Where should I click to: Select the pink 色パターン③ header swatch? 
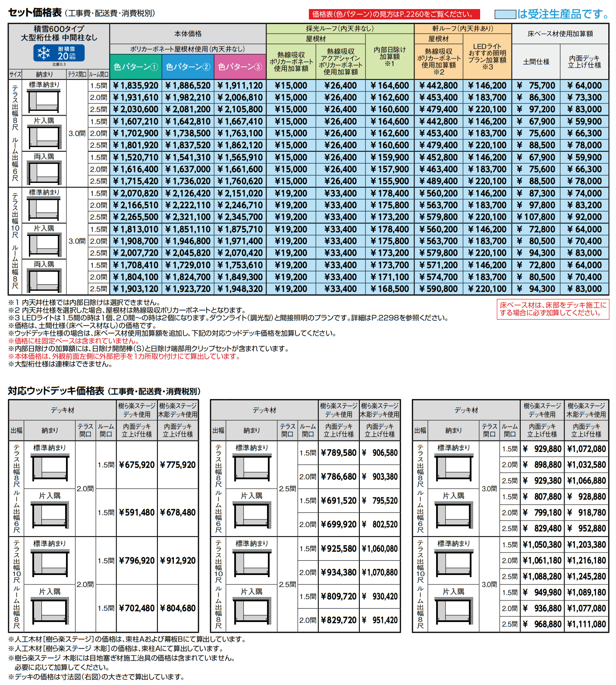click(240, 66)
